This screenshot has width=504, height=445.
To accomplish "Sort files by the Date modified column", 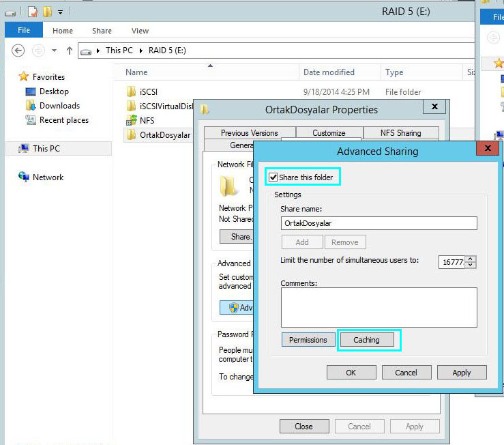I will click(329, 72).
